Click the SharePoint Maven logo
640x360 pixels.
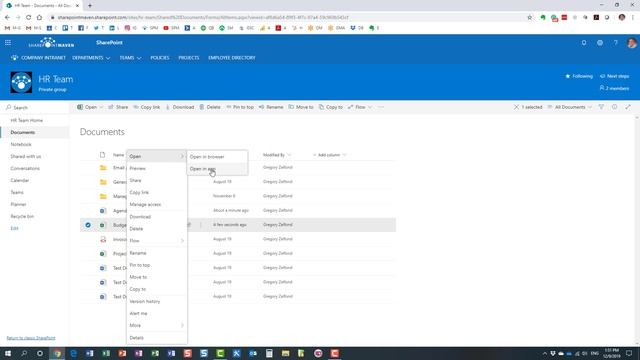click(51, 43)
